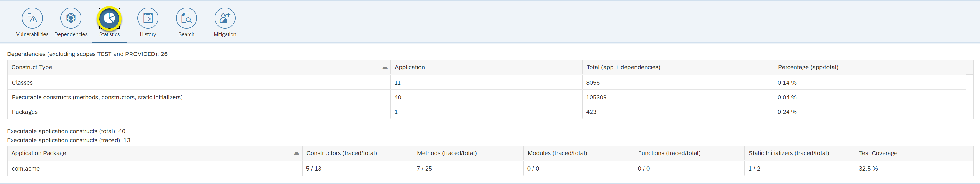This screenshot has width=980, height=184.
Task: Click the Constructors (traced/total) column header
Action: pos(341,153)
